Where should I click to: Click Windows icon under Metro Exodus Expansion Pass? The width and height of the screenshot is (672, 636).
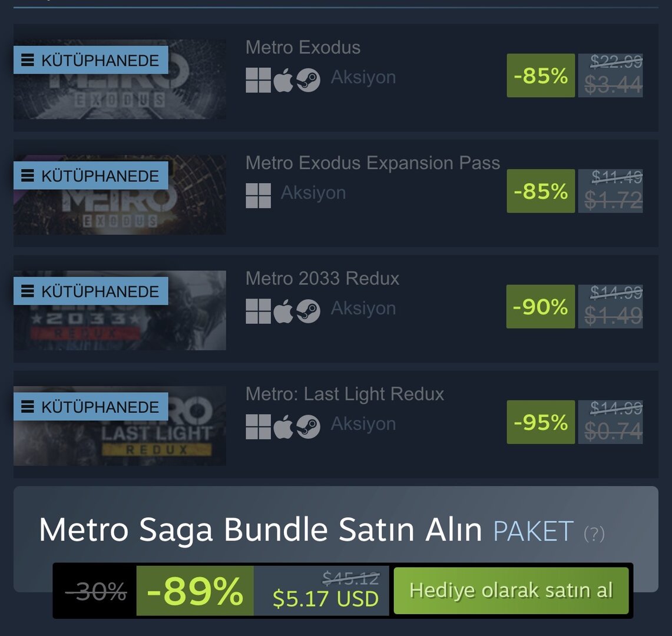click(258, 196)
